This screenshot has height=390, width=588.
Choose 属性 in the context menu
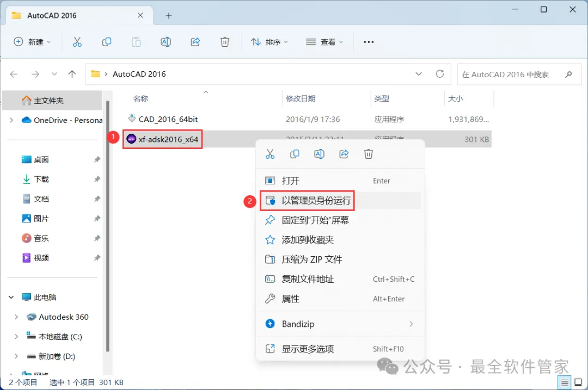340,299
